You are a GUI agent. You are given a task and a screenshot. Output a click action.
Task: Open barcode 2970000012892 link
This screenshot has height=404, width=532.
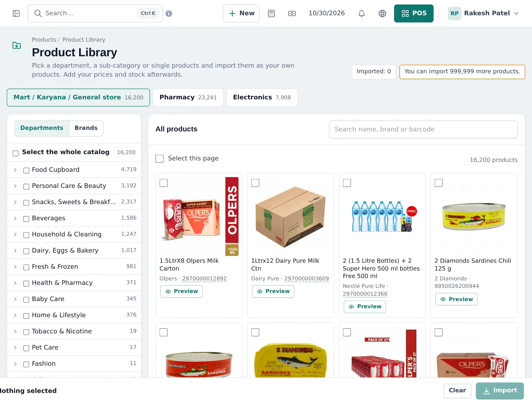click(204, 279)
